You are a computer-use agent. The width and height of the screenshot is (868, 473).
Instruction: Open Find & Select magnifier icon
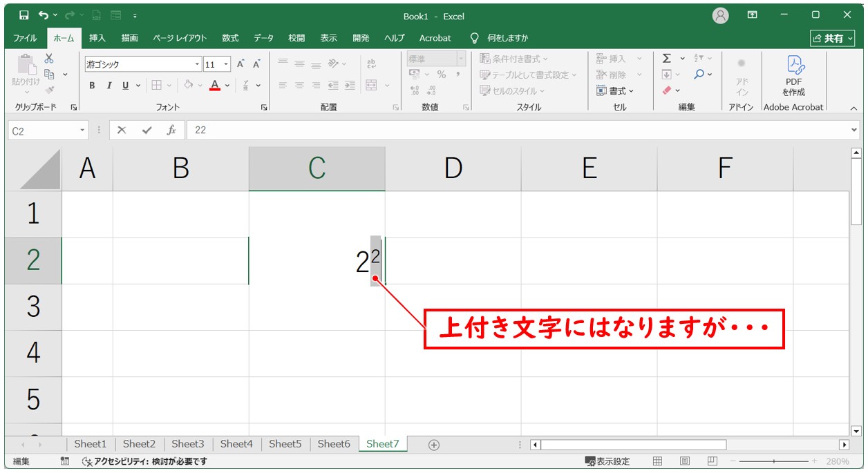coord(699,75)
